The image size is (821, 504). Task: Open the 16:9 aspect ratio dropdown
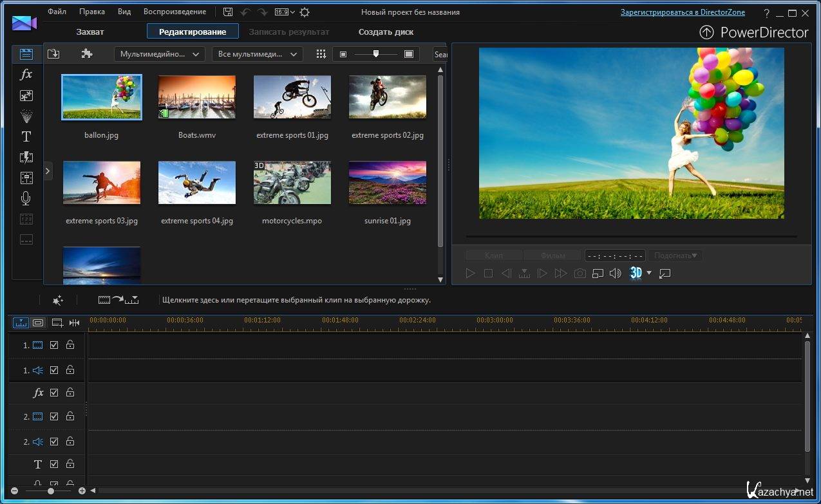pyautogui.click(x=284, y=12)
